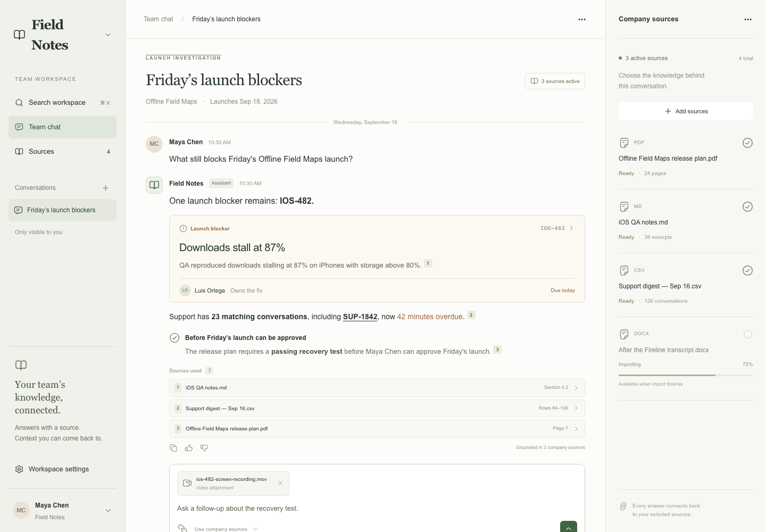Click the MD file icon for iOS QA notes
This screenshot has width=766, height=532.
coord(625,206)
